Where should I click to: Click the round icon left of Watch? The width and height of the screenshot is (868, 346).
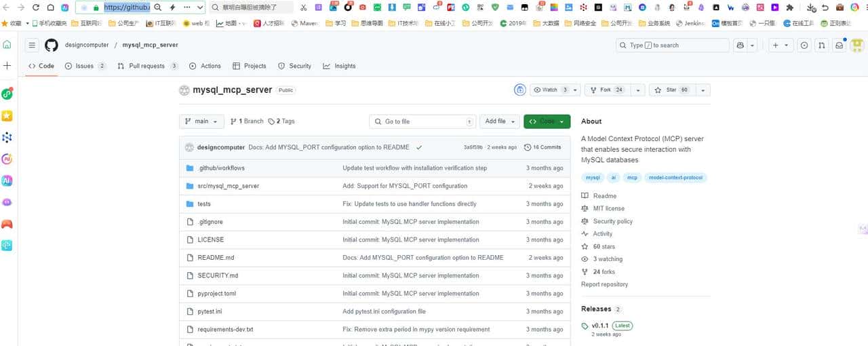tap(520, 90)
